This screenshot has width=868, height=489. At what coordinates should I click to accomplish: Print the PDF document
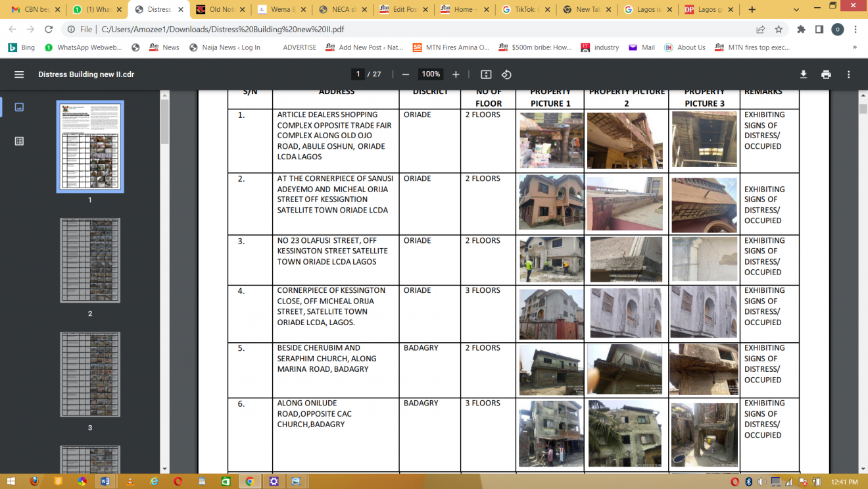click(x=826, y=74)
